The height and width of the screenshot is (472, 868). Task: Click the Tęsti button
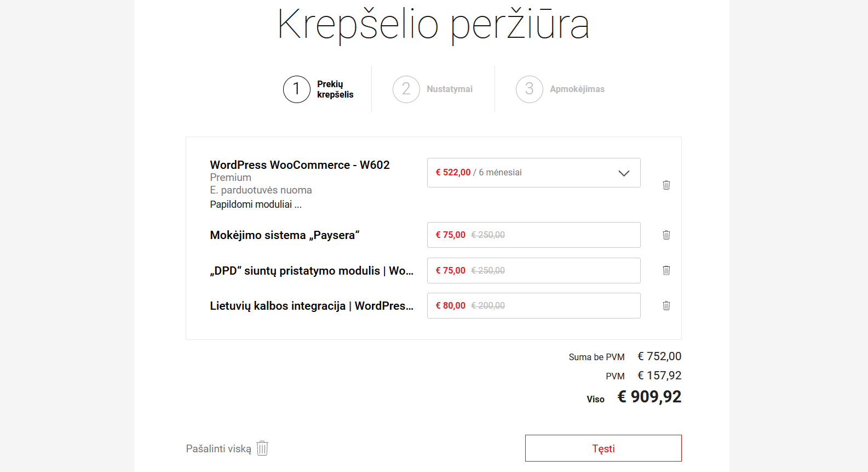pos(603,448)
